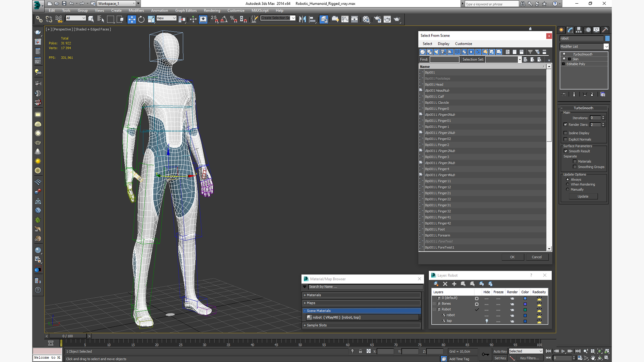Activate the Rotate tool in toolbar
This screenshot has height=362, width=644.
click(x=141, y=19)
